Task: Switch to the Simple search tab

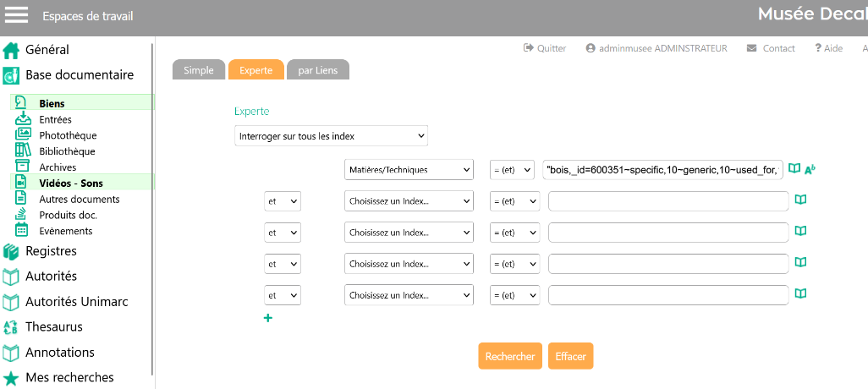Action: [x=199, y=70]
